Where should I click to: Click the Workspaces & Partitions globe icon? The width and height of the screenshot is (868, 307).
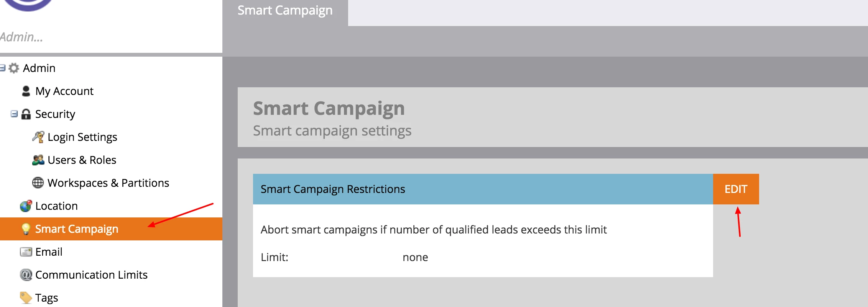tap(38, 183)
